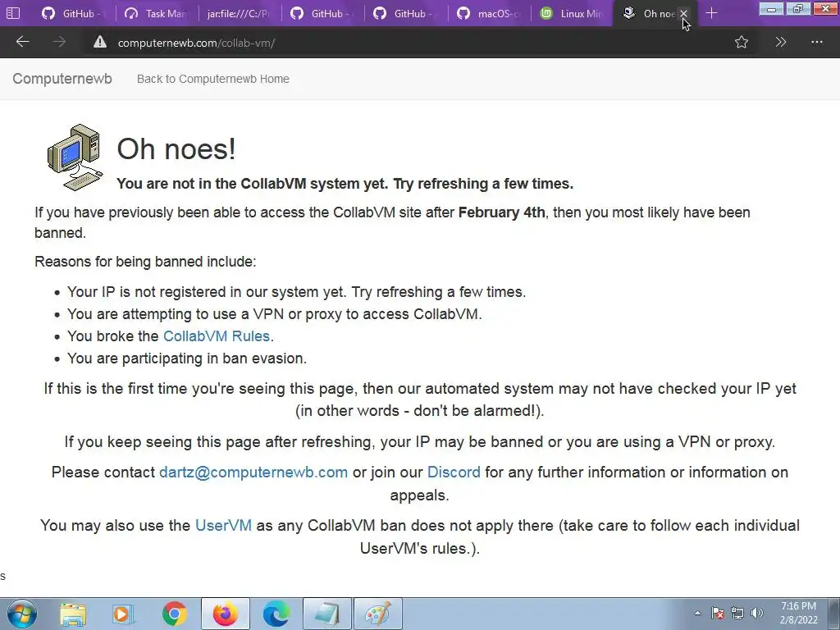Click the Action Center flag tray icon

point(717,614)
